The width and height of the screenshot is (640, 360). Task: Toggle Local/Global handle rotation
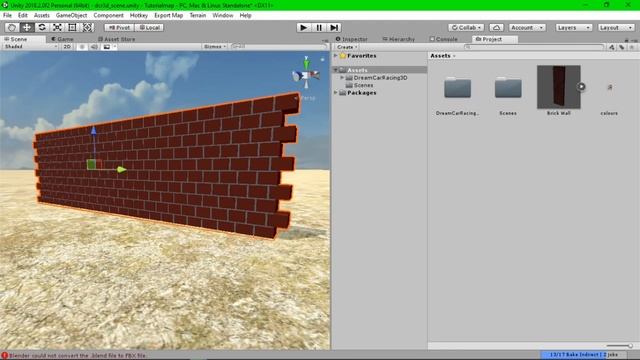click(x=149, y=27)
